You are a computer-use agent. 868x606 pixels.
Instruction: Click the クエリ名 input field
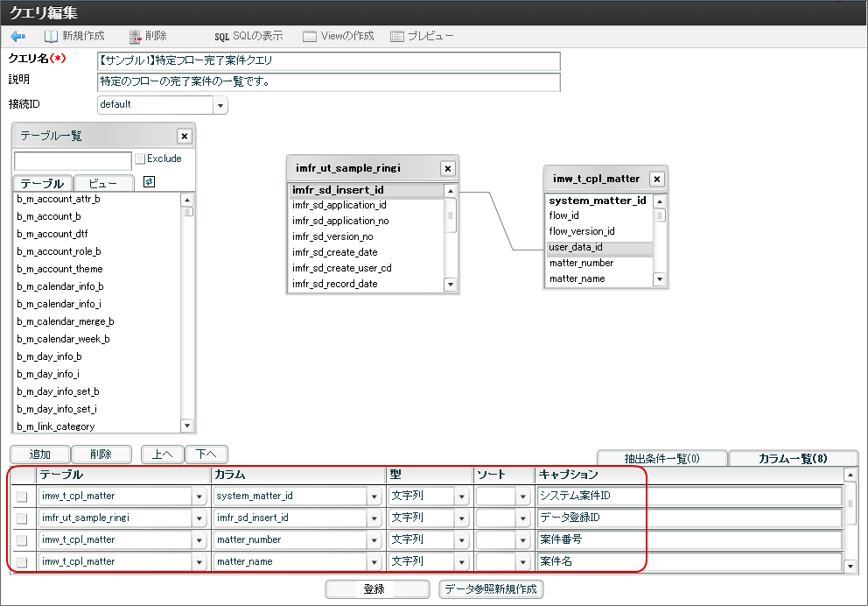[328, 61]
